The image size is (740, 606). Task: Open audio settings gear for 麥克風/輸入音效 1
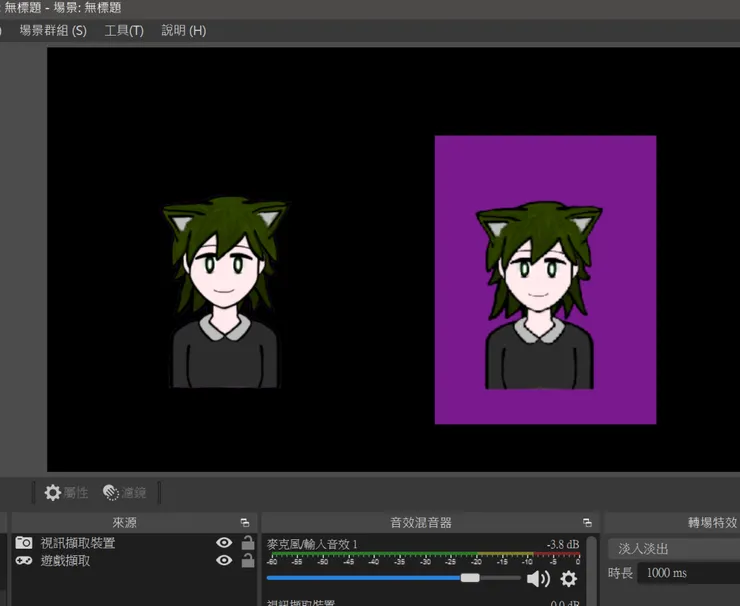click(569, 578)
